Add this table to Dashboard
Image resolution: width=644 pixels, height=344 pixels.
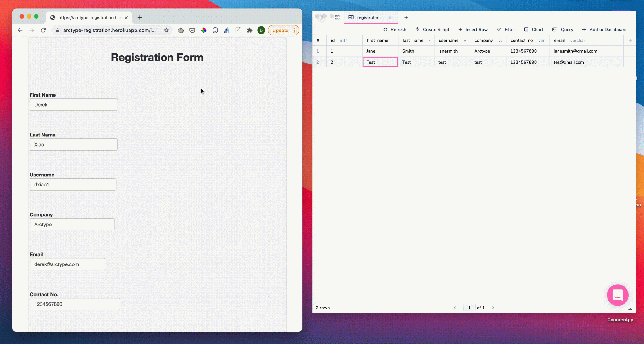click(604, 29)
